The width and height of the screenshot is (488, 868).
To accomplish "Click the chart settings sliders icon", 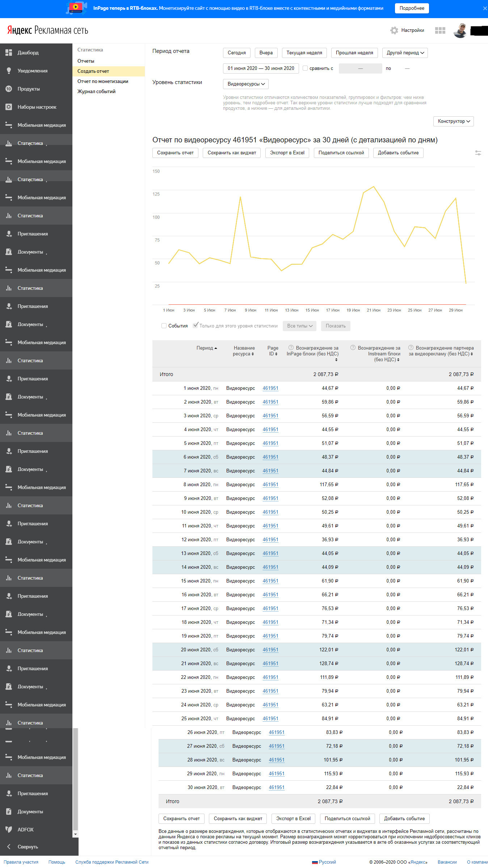I will pyautogui.click(x=478, y=153).
